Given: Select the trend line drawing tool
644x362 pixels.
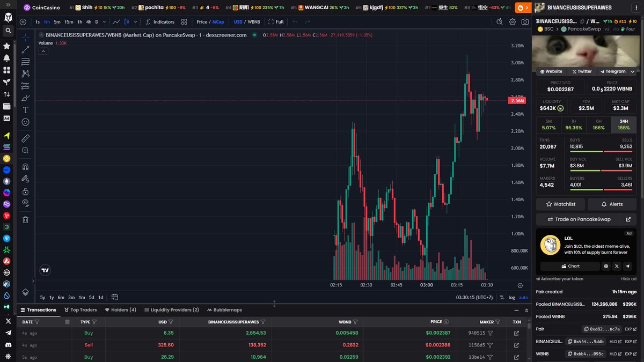Looking at the screenshot, I should [25, 50].
